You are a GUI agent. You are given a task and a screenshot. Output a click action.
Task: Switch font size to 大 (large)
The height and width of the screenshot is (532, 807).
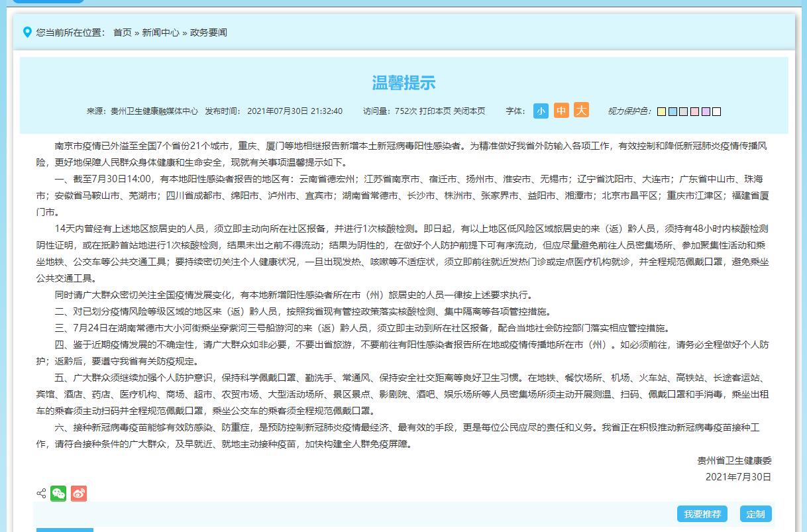coord(581,111)
